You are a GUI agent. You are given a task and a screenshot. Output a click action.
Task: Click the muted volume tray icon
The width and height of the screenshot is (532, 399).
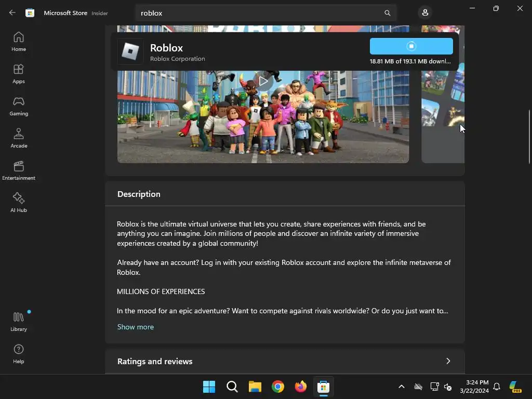click(x=448, y=387)
